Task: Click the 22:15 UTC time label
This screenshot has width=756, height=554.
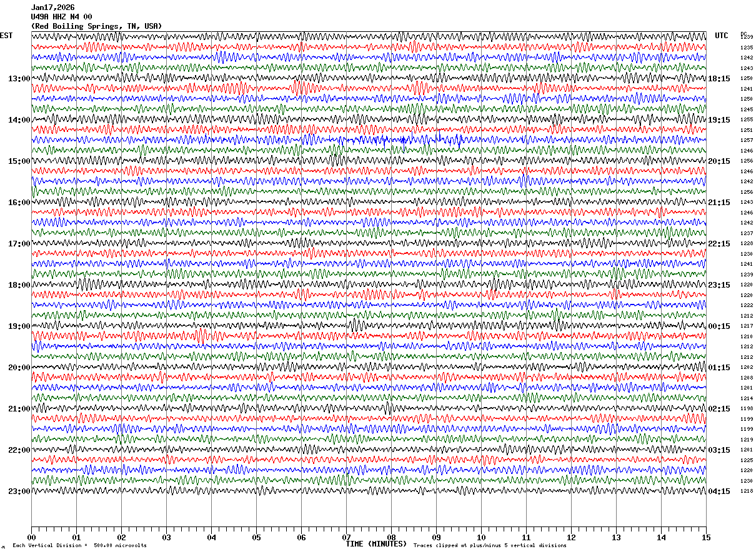Action: point(719,244)
